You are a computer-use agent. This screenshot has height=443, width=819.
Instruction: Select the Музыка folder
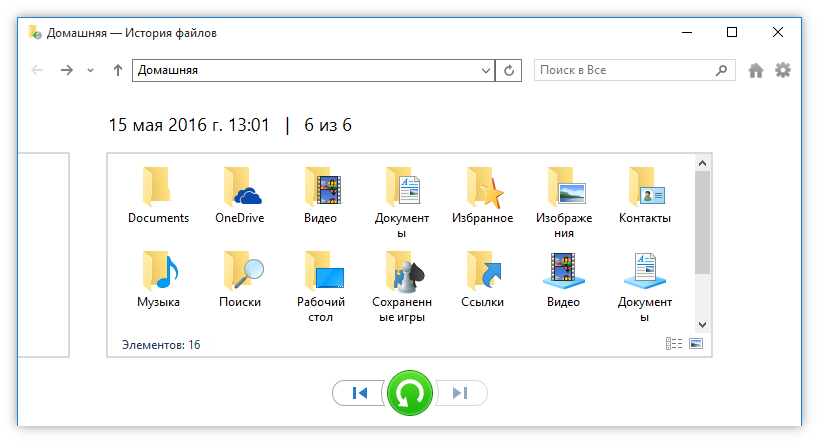pyautogui.click(x=158, y=279)
